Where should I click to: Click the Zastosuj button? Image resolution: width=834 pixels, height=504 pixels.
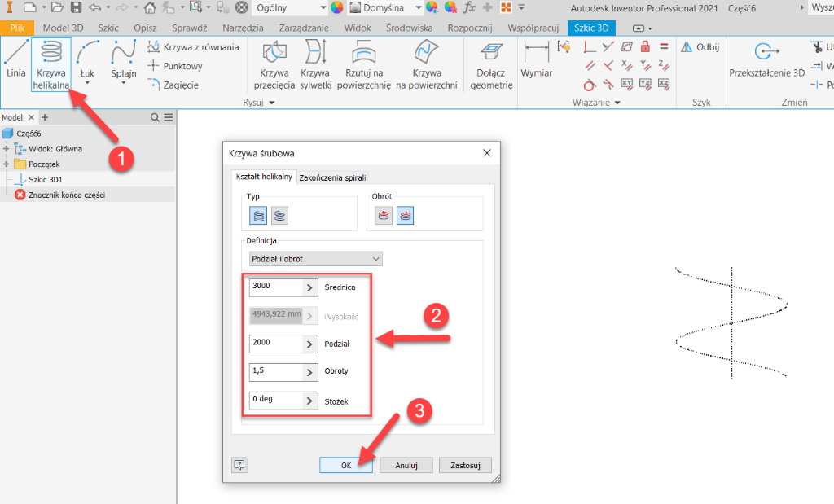tap(465, 465)
